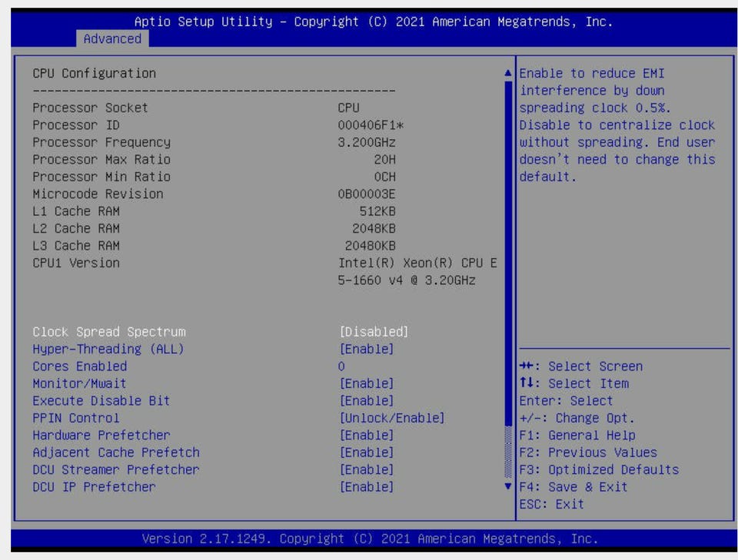Select the DCU Streamer Prefetcher label
This screenshot has width=738, height=560.
116,469
